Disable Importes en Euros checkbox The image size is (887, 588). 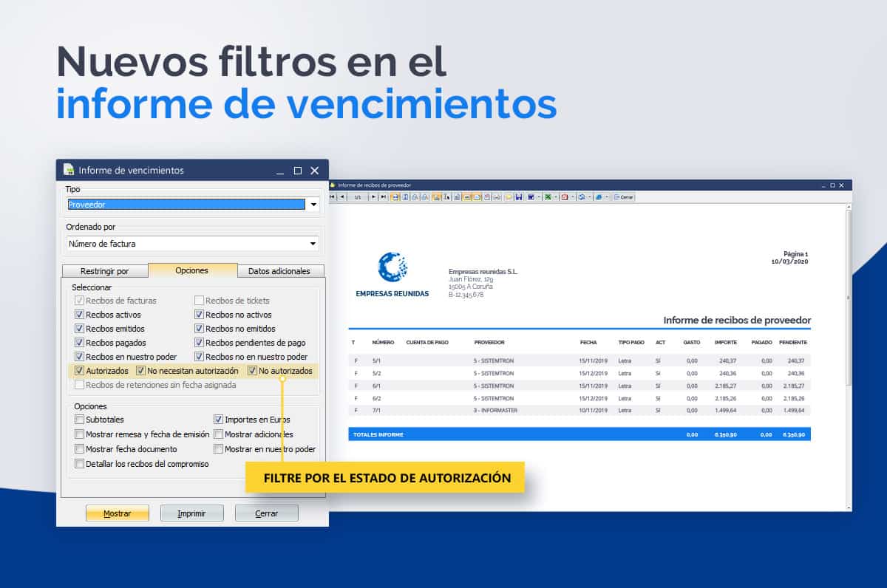click(x=218, y=420)
